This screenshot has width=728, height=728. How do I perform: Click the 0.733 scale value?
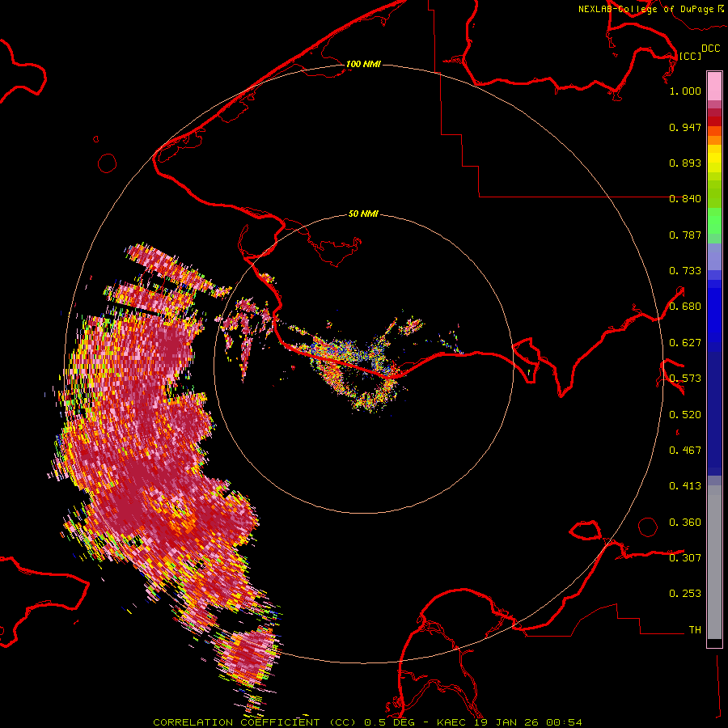point(685,271)
